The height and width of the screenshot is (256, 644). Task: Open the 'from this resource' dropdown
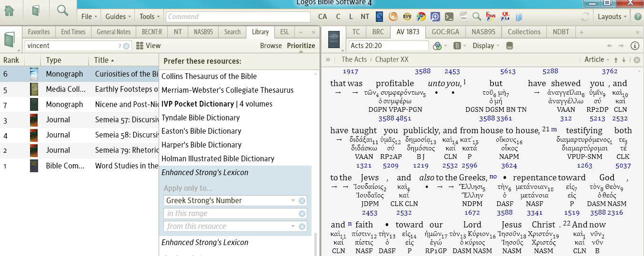(x=293, y=226)
